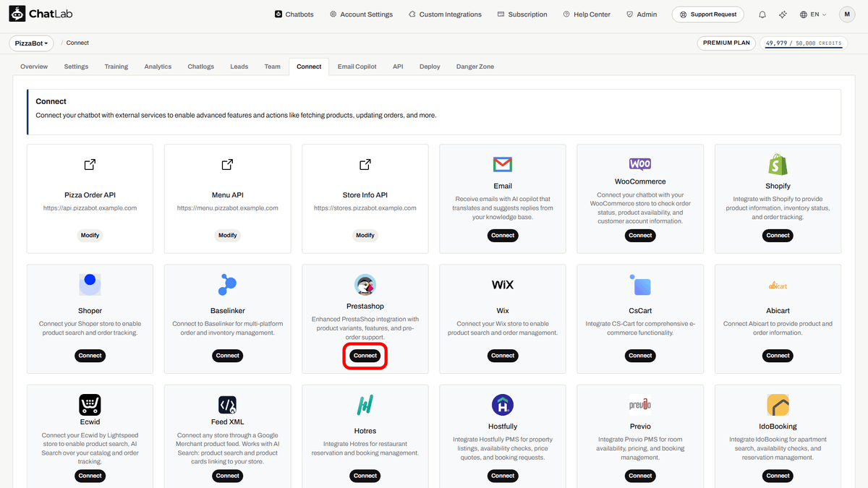Click the Support Request button
The image size is (868, 488).
708,14
